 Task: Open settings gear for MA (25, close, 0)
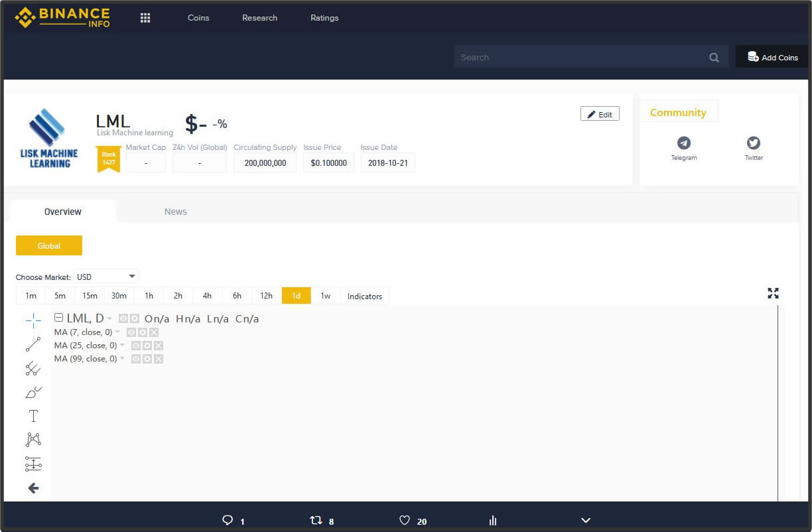point(147,346)
